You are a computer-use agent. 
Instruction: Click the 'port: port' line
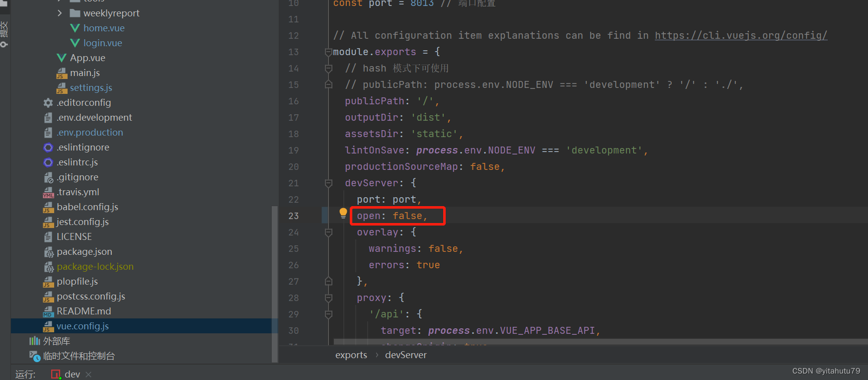pos(389,199)
